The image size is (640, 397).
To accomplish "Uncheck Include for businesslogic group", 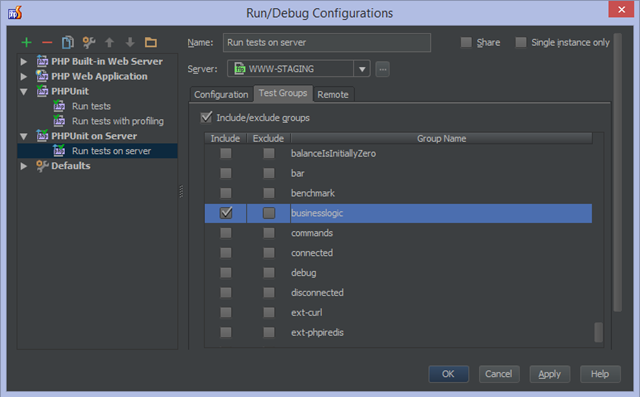I will 226,213.
